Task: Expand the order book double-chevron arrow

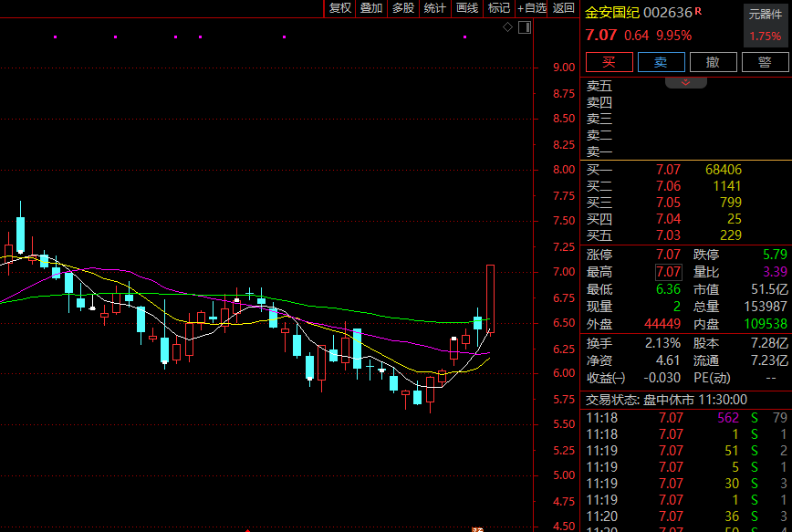Action: (x=685, y=82)
